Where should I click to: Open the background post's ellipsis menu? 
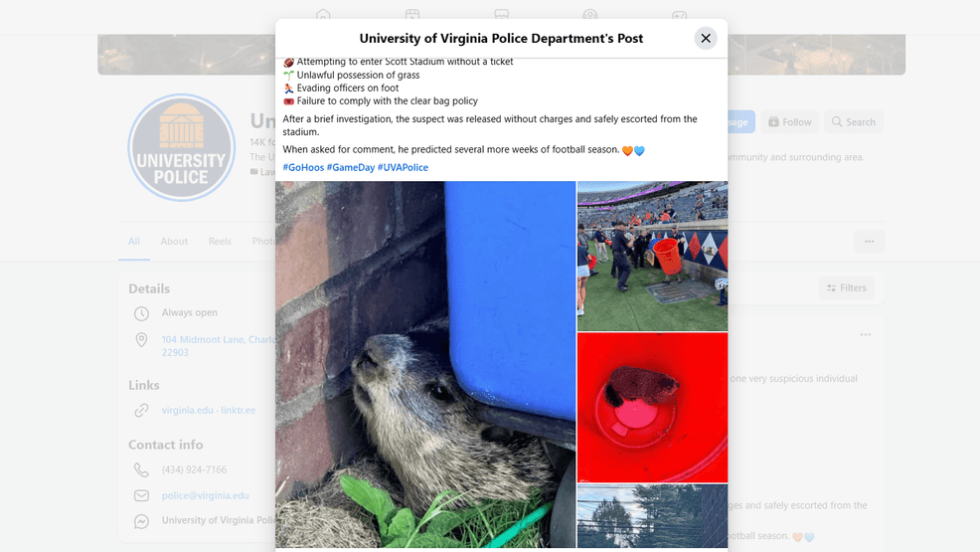865,334
